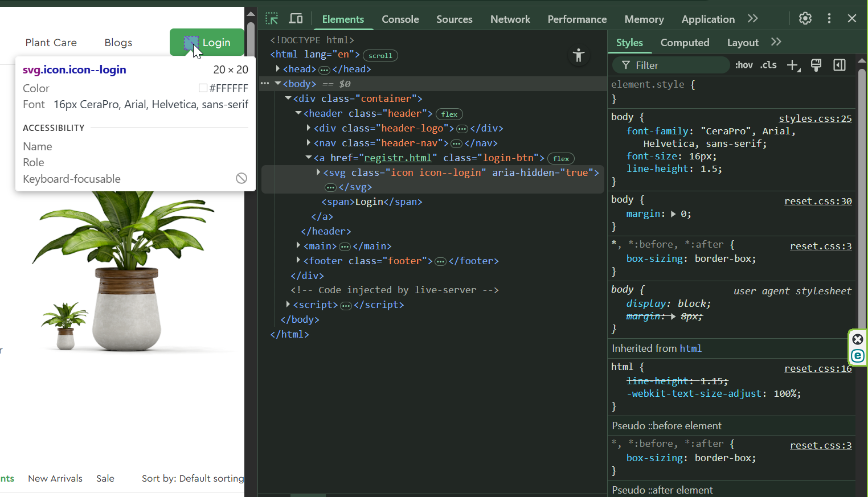Open the DevTools three-dot customize menu
Viewport: 868px width, 497px height.
pos(829,18)
